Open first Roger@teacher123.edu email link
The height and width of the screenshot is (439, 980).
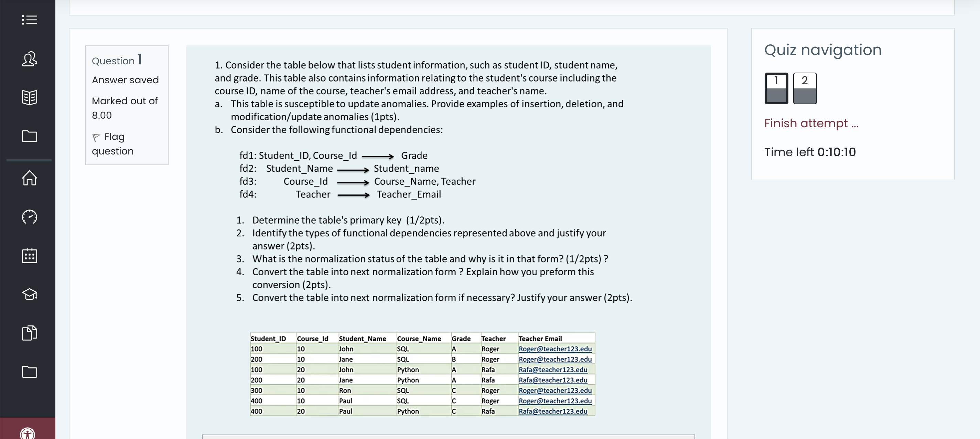pos(555,349)
